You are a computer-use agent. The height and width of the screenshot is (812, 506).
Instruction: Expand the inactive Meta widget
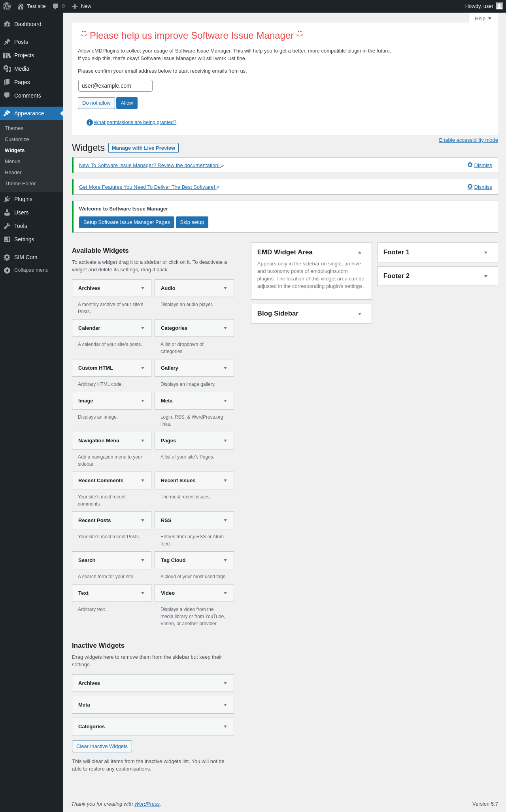click(225, 705)
